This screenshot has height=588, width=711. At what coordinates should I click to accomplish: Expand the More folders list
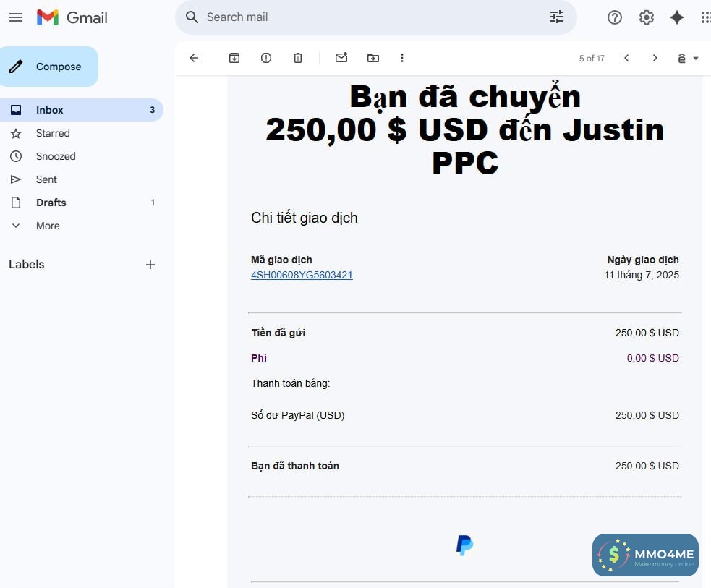[82, 226]
